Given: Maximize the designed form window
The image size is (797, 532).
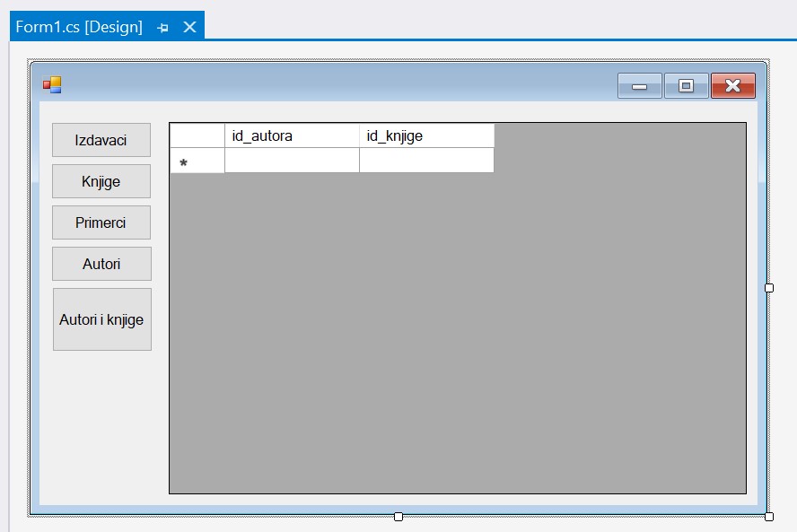Looking at the screenshot, I should coord(687,86).
